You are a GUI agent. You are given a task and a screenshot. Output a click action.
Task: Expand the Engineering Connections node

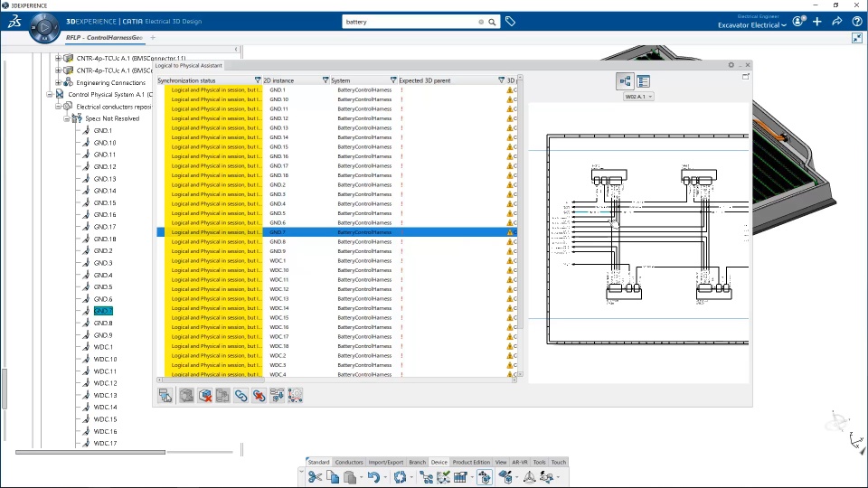58,82
